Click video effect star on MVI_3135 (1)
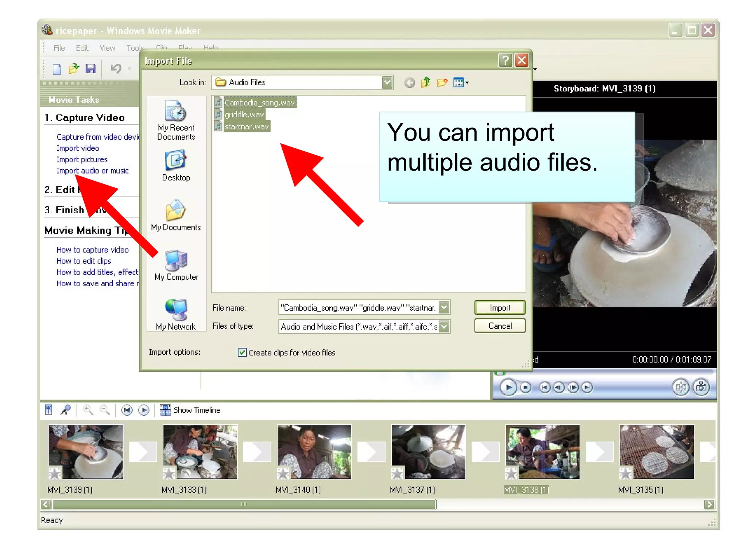This screenshot has width=747, height=560. (x=625, y=473)
